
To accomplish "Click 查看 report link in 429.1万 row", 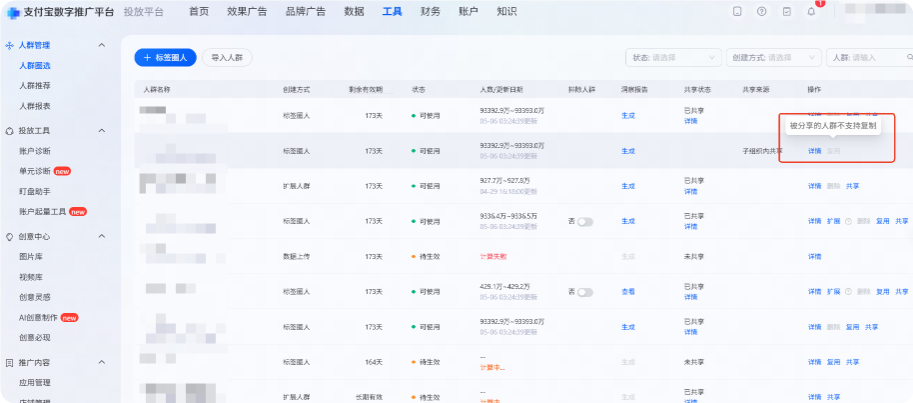I will (628, 292).
